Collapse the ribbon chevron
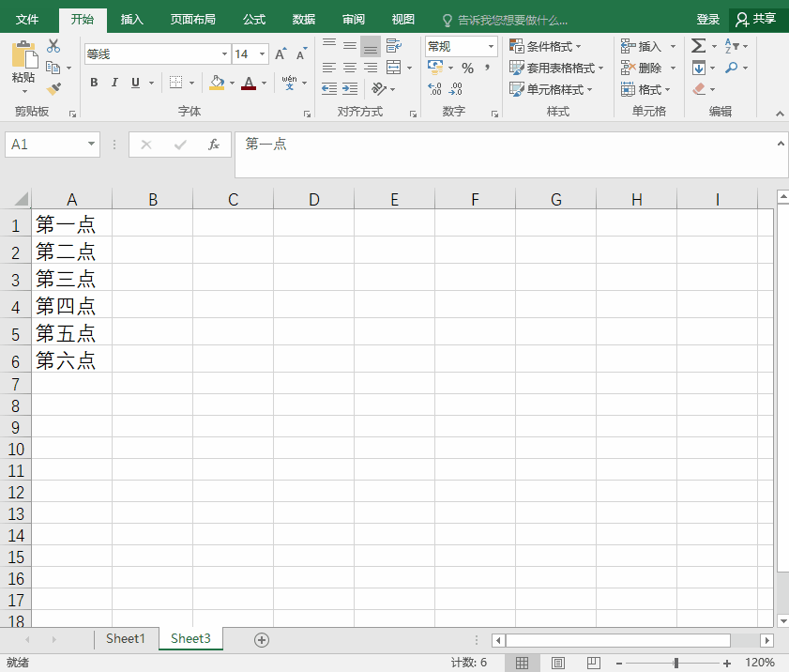The image size is (789, 672). point(780,114)
